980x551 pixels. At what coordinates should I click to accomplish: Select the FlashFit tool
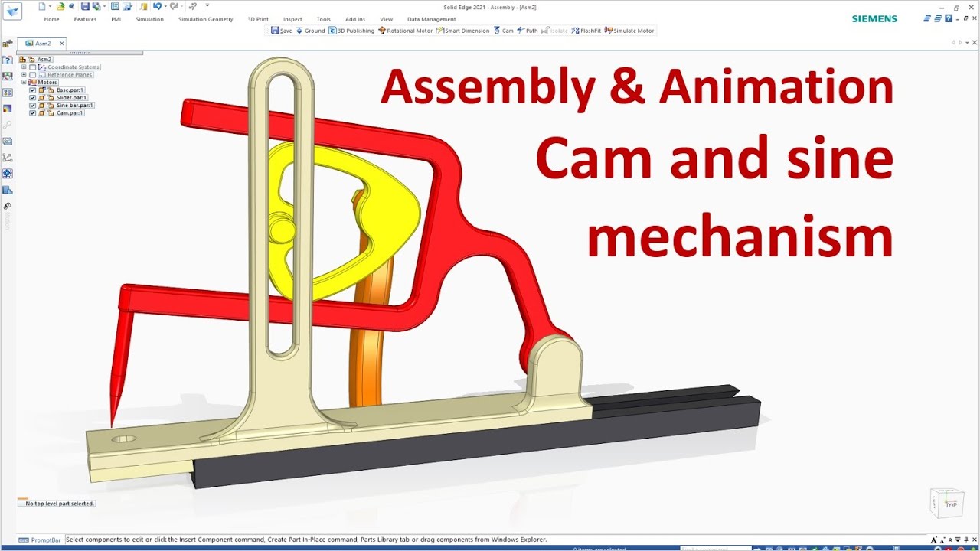pyautogui.click(x=586, y=31)
